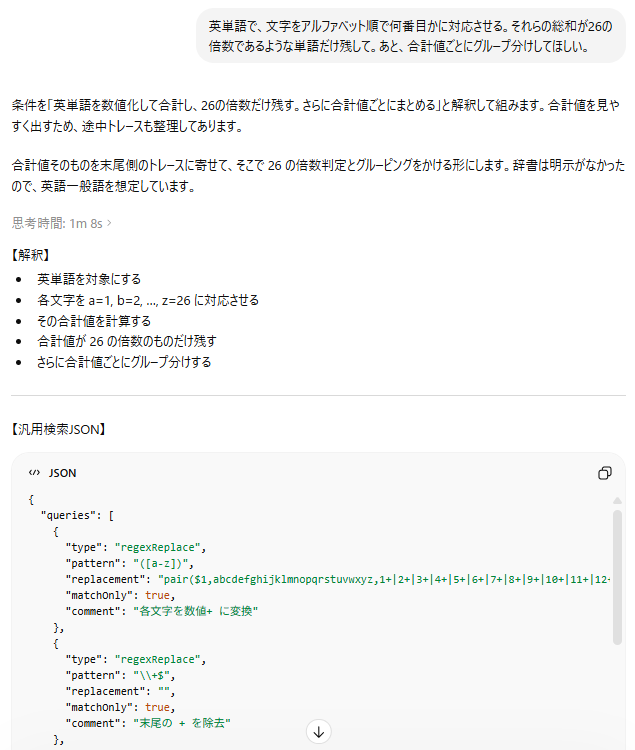Expand the 思考時間: 1m 8s details
635x750 pixels.
pyautogui.click(x=62, y=223)
